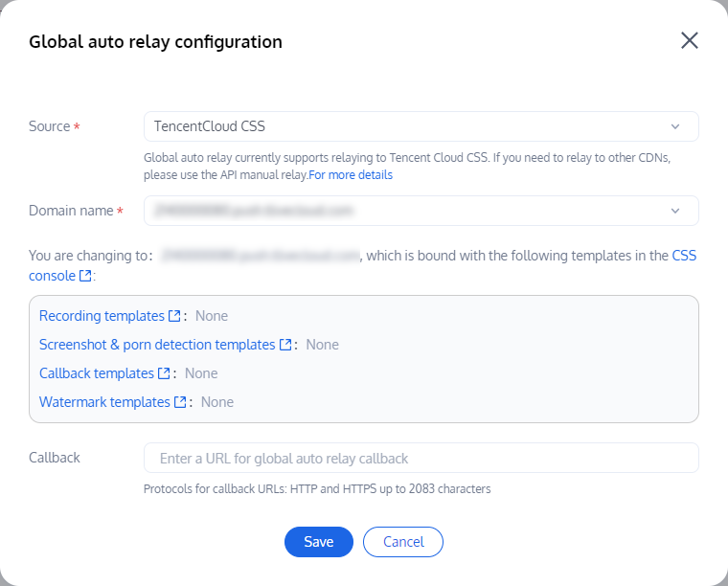Screen dimensions: 728x586
Task: Click the chevron arrow in Domain name field
Action: [x=675, y=211]
